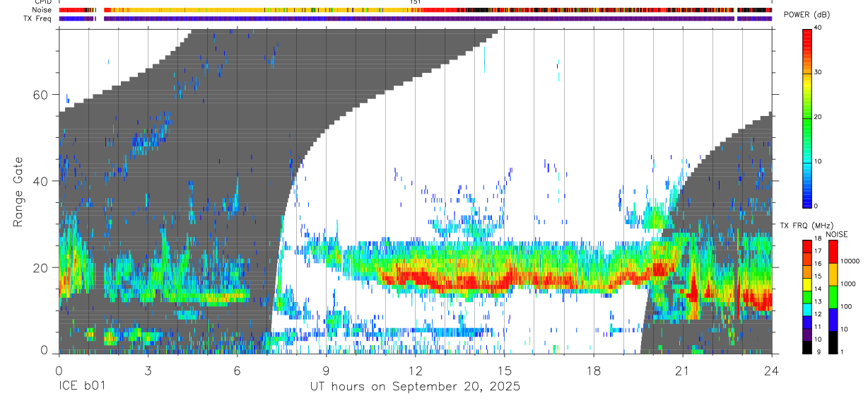Screen dimensions: 868x401
Task: Select the blue segment of the NOISE scale
Action: coord(833,320)
